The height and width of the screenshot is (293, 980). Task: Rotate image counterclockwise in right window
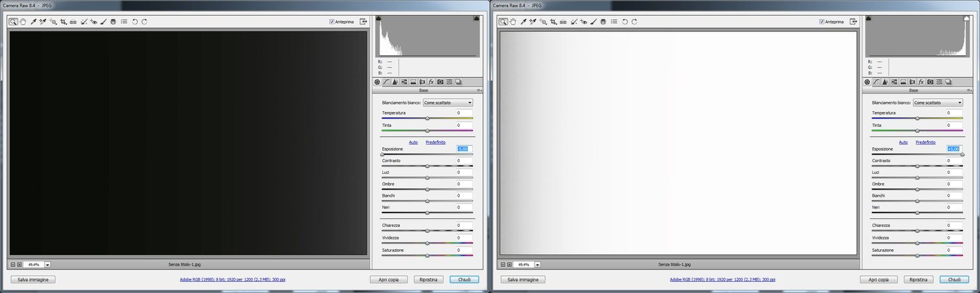(625, 22)
